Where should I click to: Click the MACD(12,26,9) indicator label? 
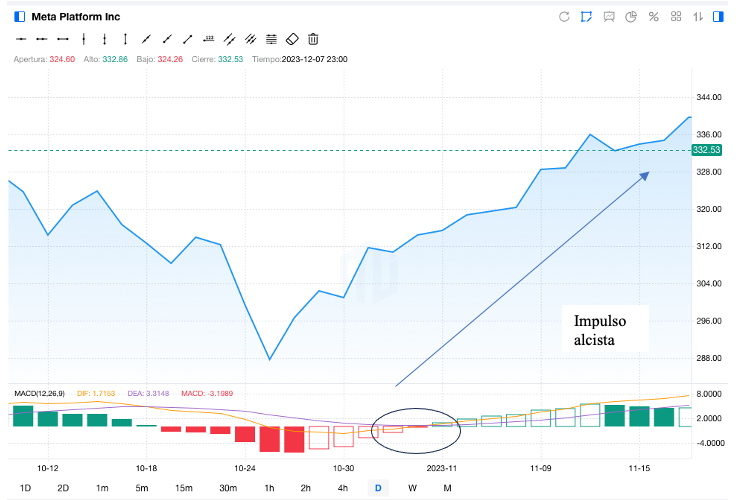pos(40,395)
